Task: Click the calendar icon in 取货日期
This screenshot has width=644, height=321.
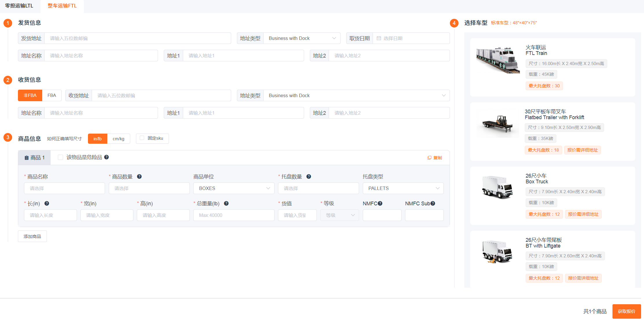Action: (379, 38)
